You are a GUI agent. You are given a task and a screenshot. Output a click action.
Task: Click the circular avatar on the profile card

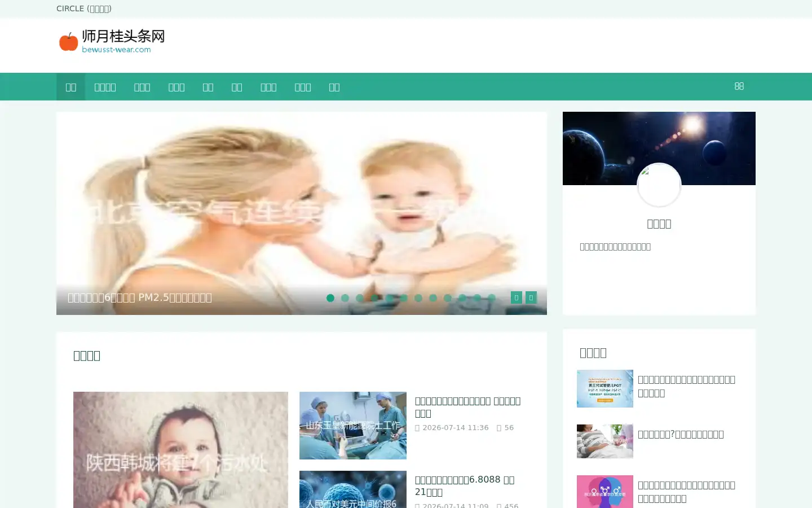tap(659, 185)
